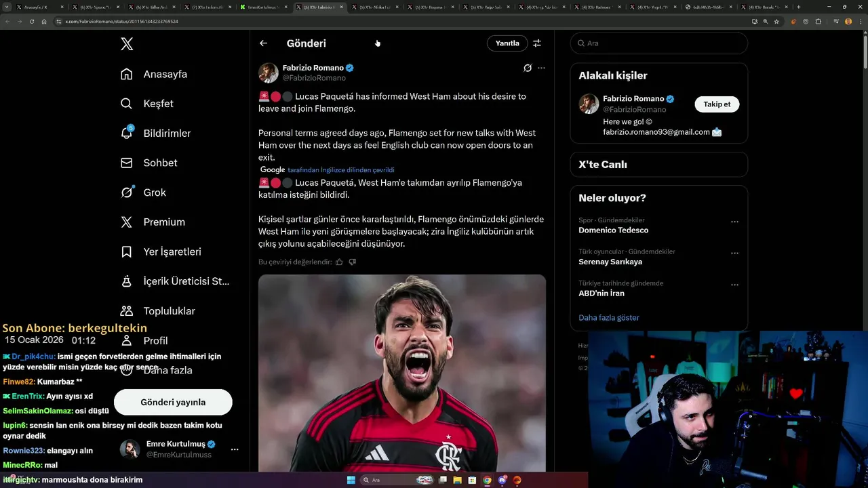
Task: Open Chrome from taskbar
Action: click(488, 480)
